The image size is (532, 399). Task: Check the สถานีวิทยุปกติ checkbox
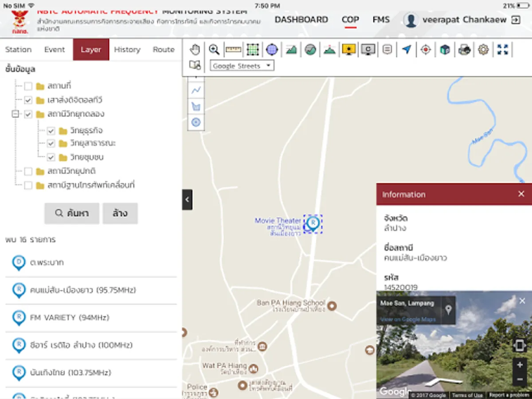(28, 171)
